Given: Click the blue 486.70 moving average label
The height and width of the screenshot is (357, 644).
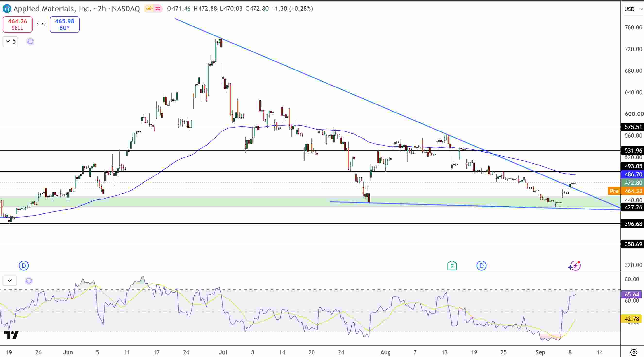Looking at the screenshot, I should point(633,174).
